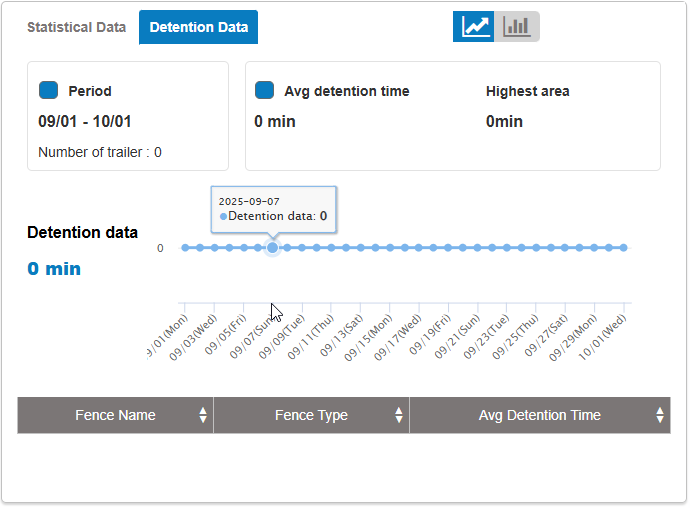Click the 0 min detention data value

click(54, 269)
